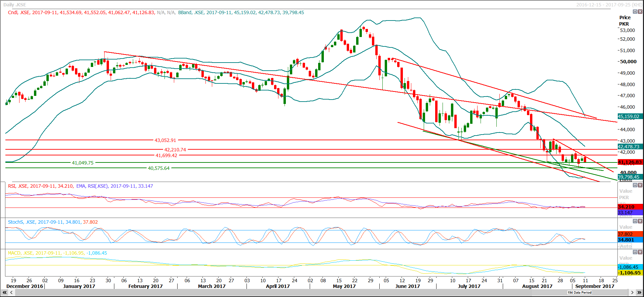Maximize the MACD indicator panel
This screenshot has width=644, height=297.
point(635,252)
